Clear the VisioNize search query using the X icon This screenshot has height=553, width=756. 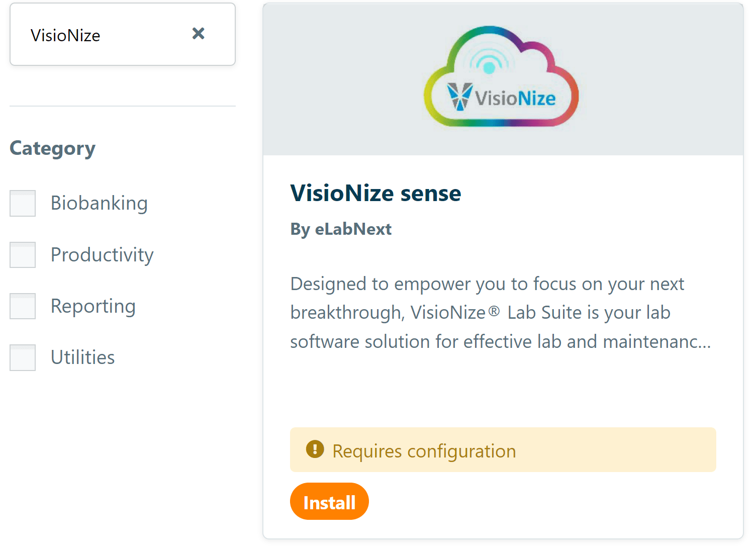198,34
